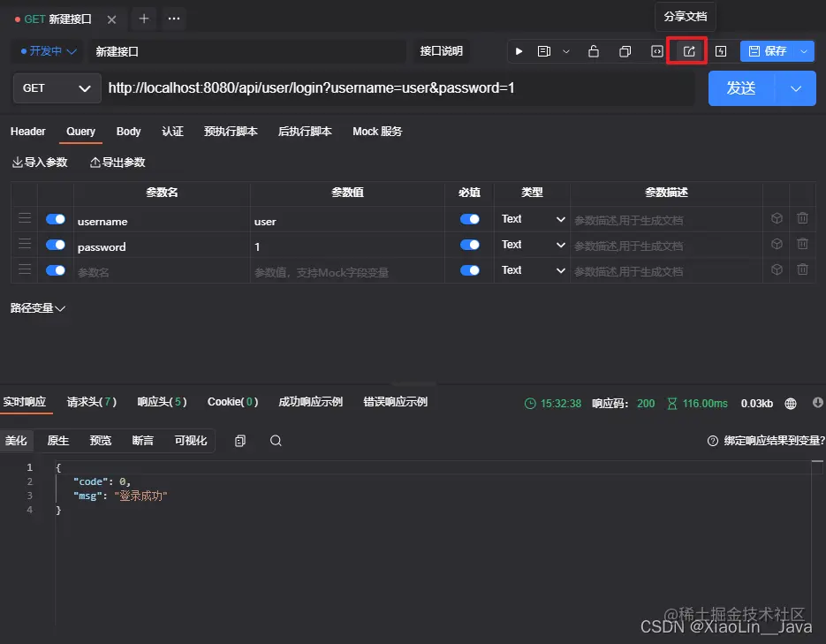Open the document layout icon in toolbar

point(543,51)
